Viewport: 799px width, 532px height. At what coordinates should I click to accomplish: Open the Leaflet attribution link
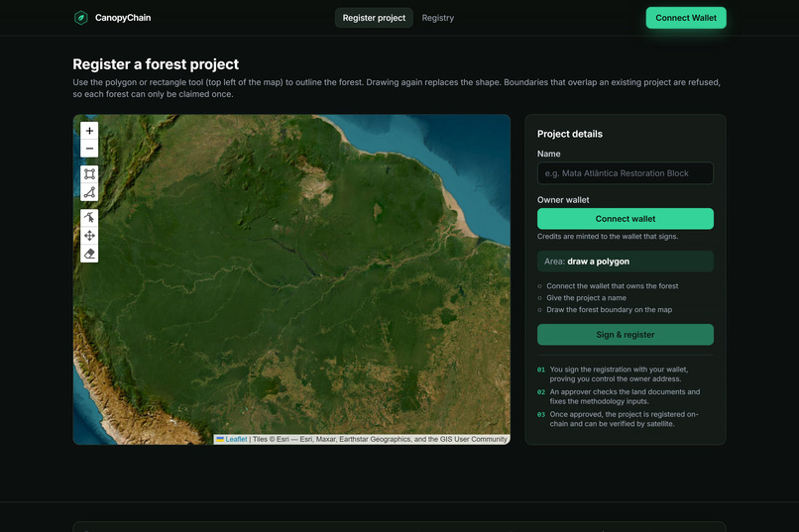(x=236, y=439)
